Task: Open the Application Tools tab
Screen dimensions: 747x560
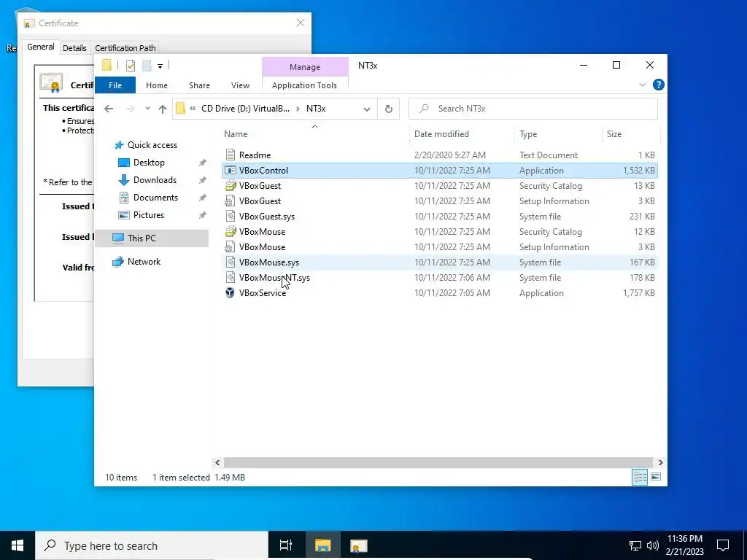Action: click(304, 85)
